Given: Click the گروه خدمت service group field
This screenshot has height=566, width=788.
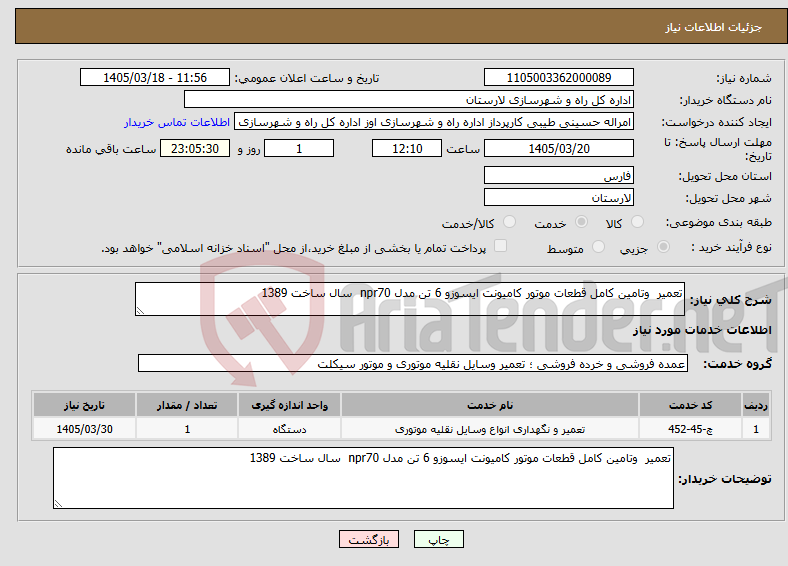Looking at the screenshot, I should pos(413,363).
